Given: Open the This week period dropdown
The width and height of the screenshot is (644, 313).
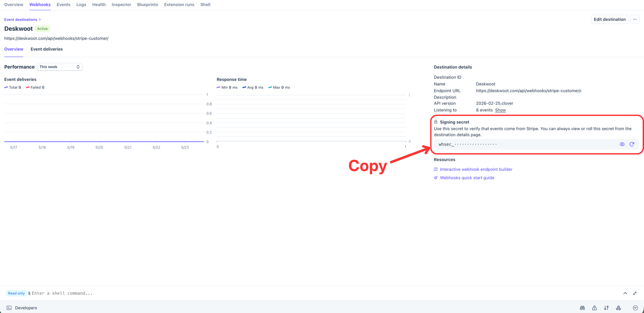Looking at the screenshot, I should (60, 67).
